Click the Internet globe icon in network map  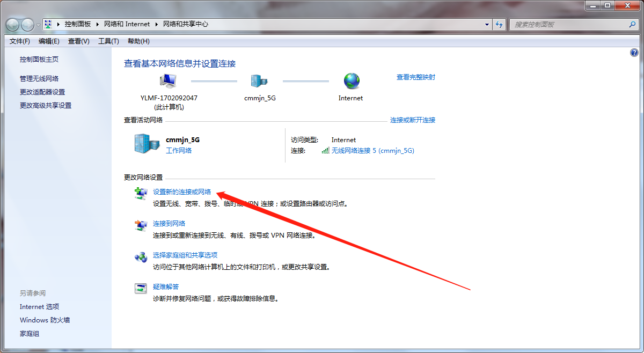coord(352,81)
